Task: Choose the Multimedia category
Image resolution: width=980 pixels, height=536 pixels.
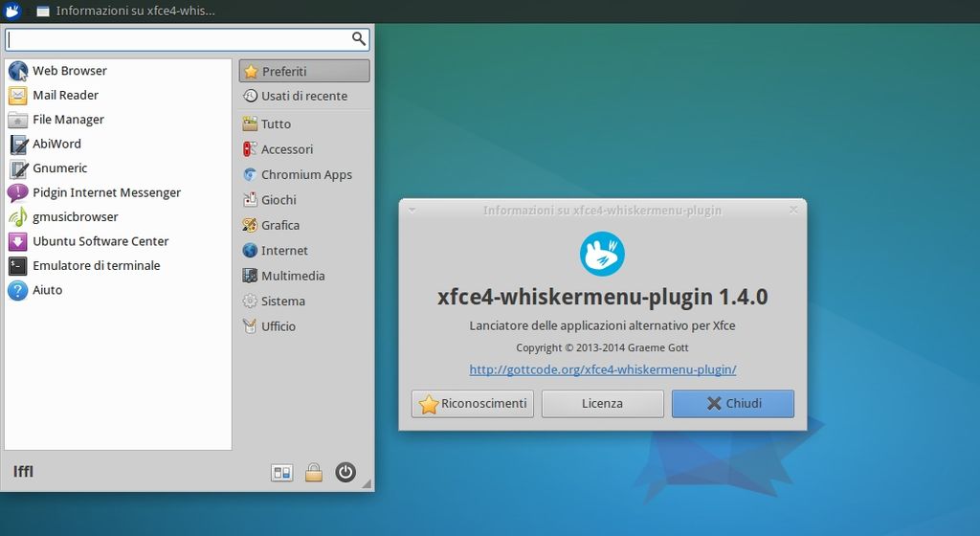Action: 304,276
